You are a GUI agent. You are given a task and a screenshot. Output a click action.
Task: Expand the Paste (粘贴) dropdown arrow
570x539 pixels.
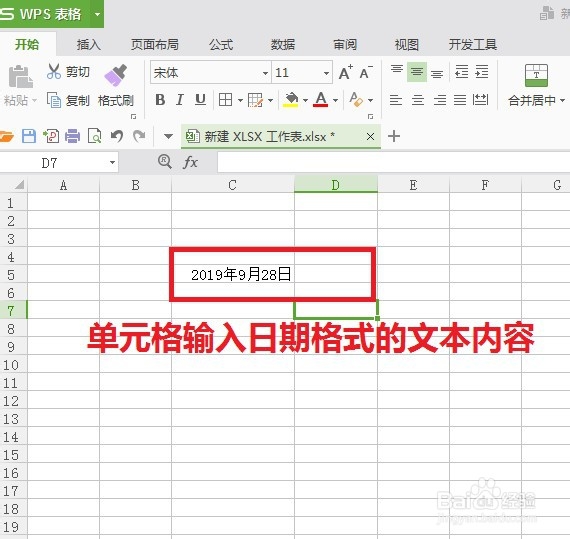click(34, 100)
